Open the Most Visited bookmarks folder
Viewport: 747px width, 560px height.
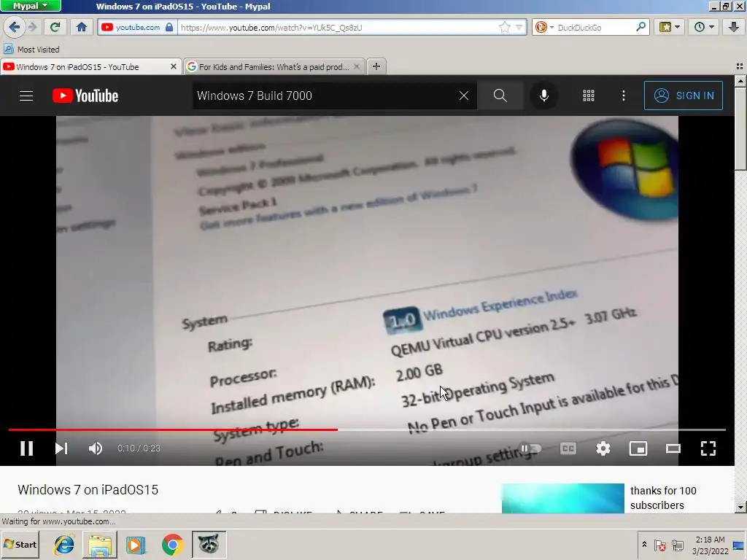pyautogui.click(x=31, y=49)
